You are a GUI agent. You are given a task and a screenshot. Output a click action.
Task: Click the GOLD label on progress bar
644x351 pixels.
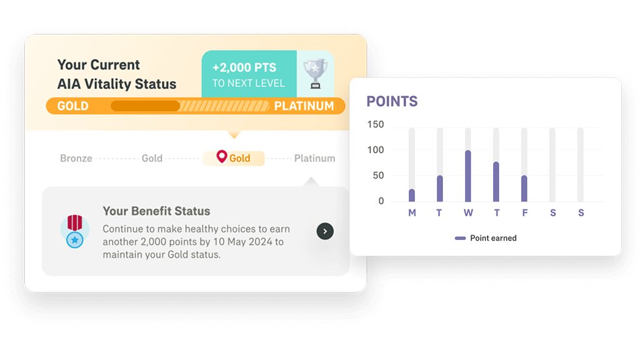tap(73, 106)
